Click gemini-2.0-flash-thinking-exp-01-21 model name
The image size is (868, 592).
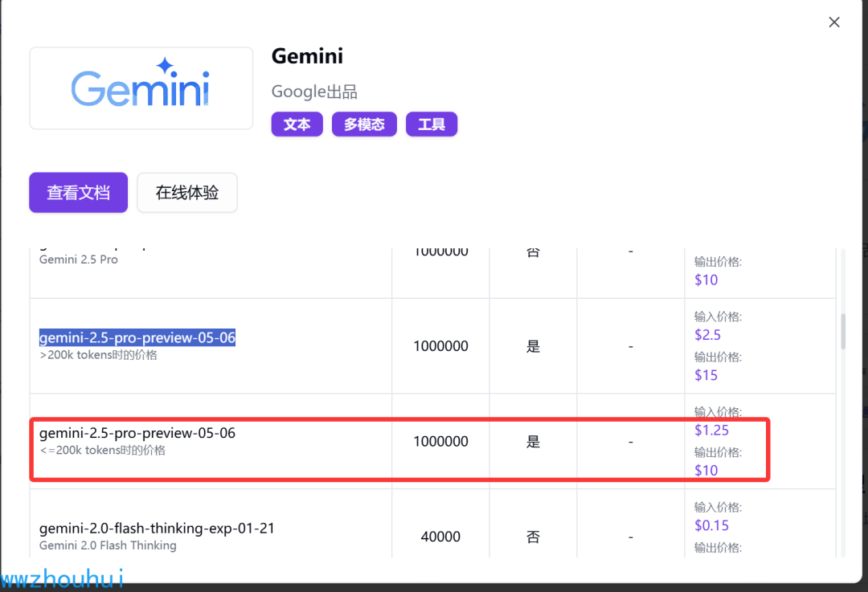tap(157, 528)
